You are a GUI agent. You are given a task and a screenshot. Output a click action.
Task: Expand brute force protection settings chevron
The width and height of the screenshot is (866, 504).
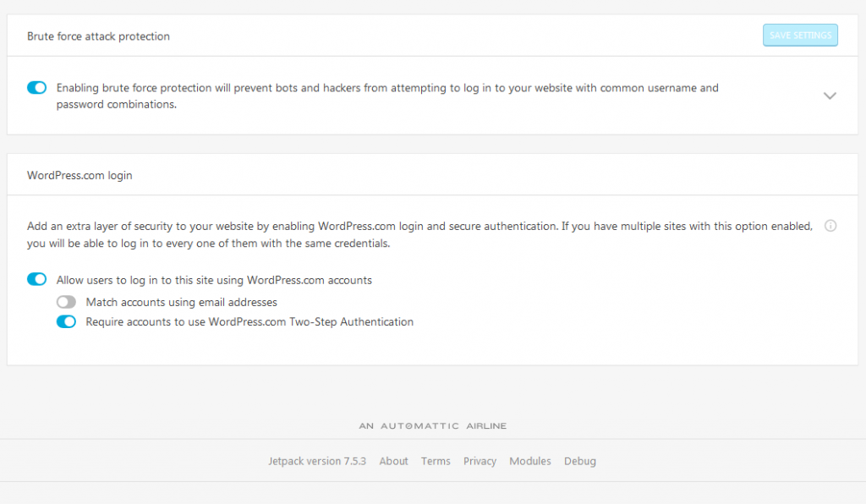click(x=830, y=96)
